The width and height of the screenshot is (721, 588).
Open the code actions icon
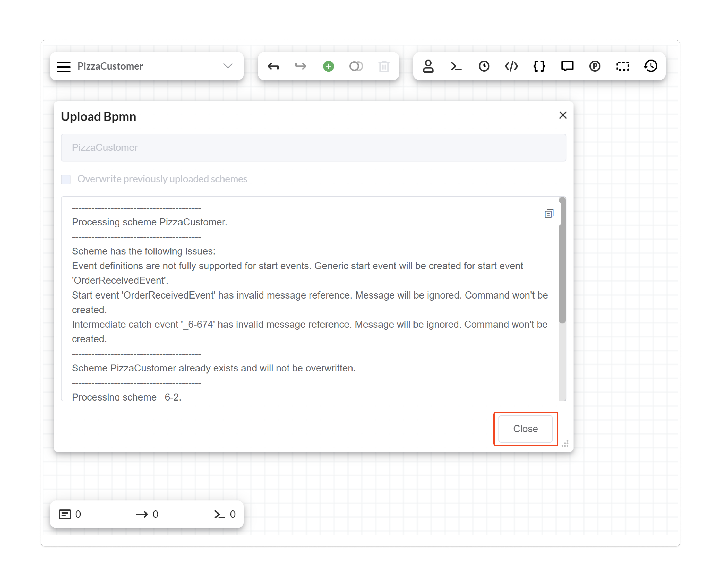click(511, 66)
